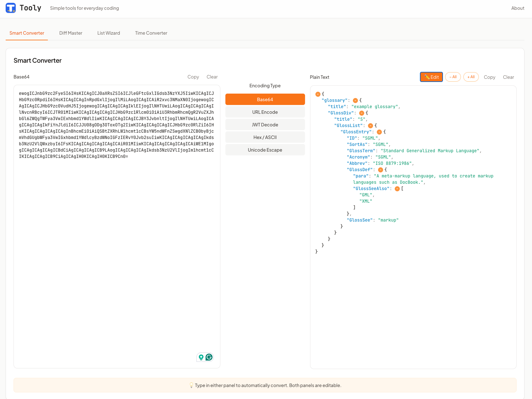
Task: Expand all nodes with "+ All"
Action: (x=471, y=77)
